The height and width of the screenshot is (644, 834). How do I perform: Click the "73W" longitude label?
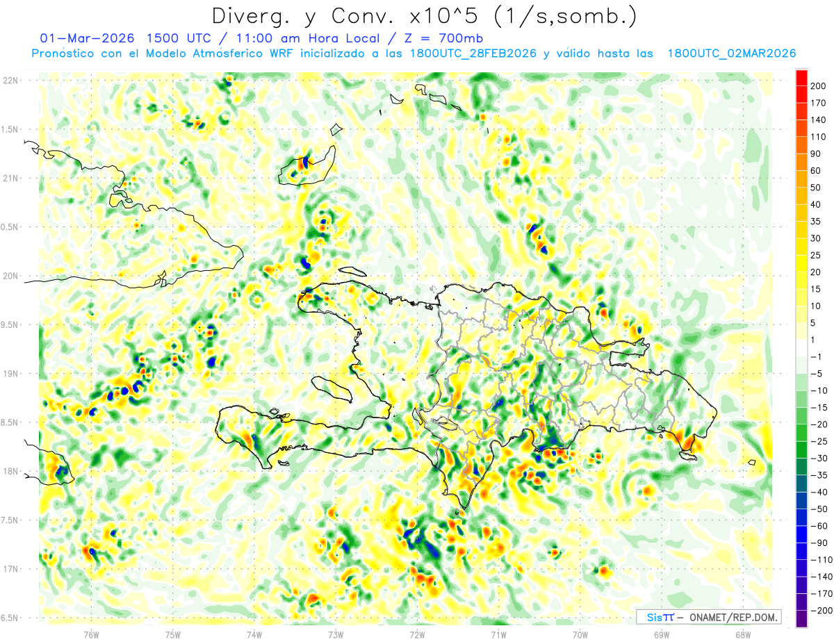coord(336,634)
